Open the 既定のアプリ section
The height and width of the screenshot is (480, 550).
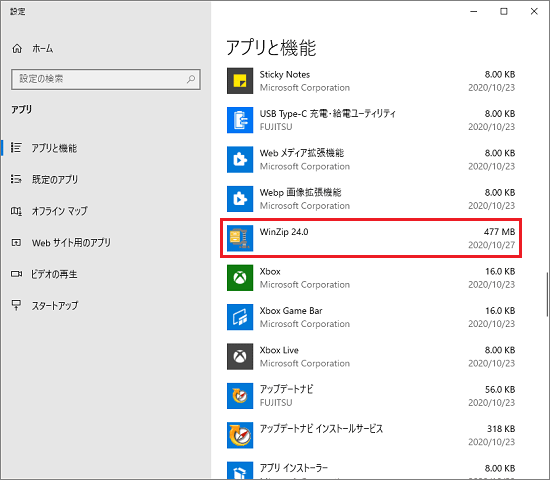pyautogui.click(x=55, y=179)
